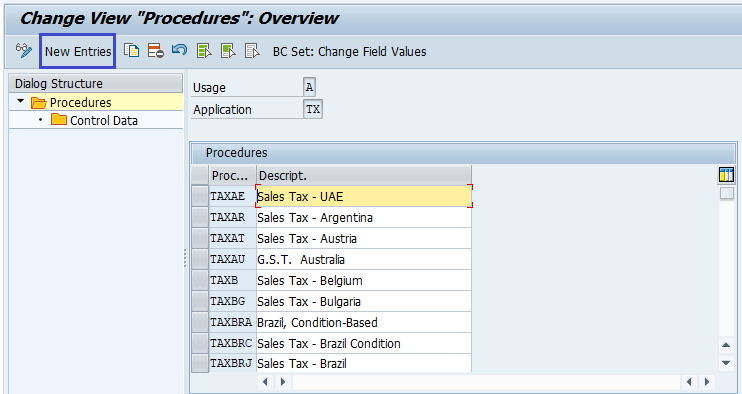Click far-right horizontal scrollbar right arrow
The height and width of the screenshot is (394, 742).
coord(707,381)
